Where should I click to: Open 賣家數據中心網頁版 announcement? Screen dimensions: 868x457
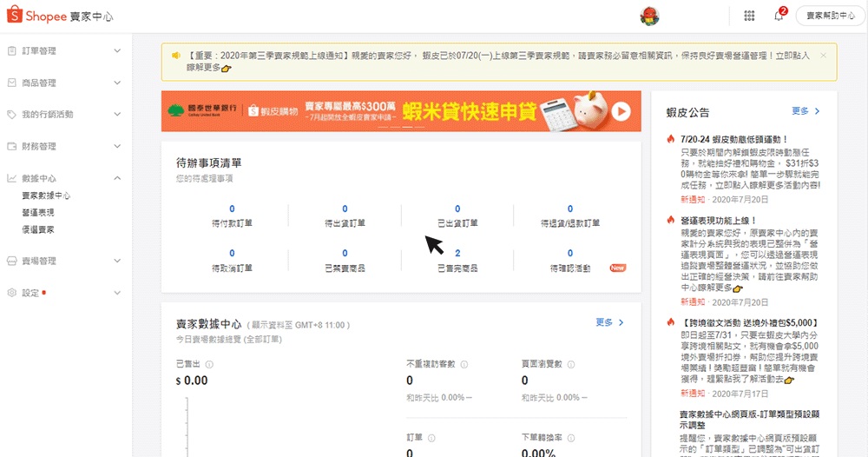coord(750,420)
